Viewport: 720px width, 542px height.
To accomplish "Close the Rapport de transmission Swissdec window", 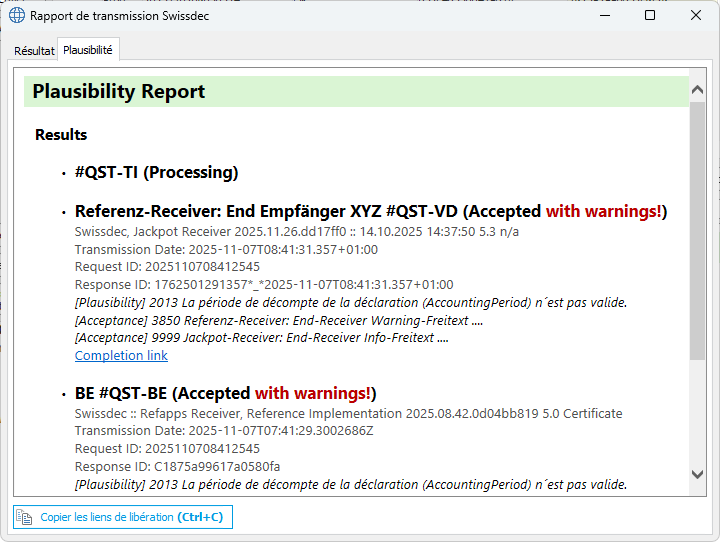I will pyautogui.click(x=696, y=16).
